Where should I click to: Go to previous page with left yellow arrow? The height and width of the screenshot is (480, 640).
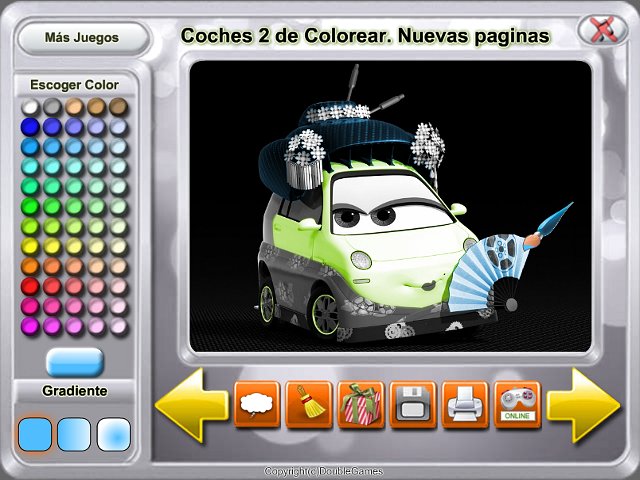pyautogui.click(x=191, y=405)
